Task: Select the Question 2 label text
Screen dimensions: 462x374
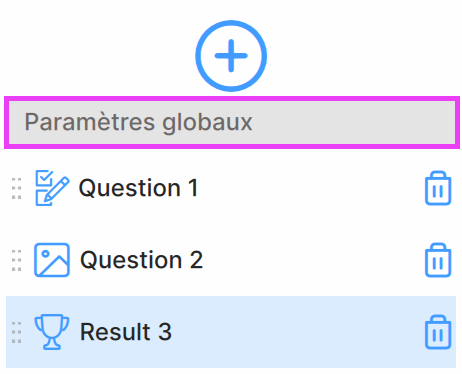Action: click(141, 260)
